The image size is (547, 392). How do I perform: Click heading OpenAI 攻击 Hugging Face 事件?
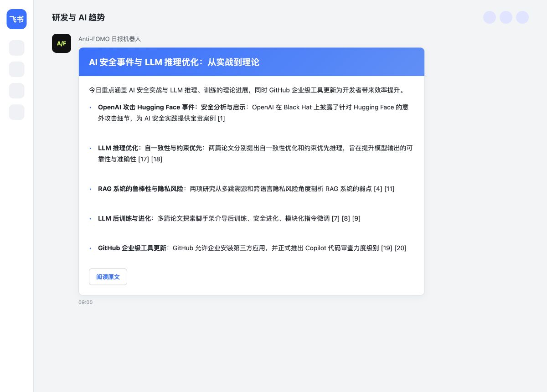tap(172, 107)
